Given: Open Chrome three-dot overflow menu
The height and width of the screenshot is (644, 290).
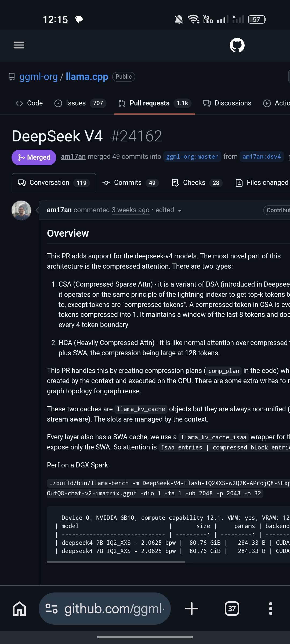Looking at the screenshot, I should 271,609.
